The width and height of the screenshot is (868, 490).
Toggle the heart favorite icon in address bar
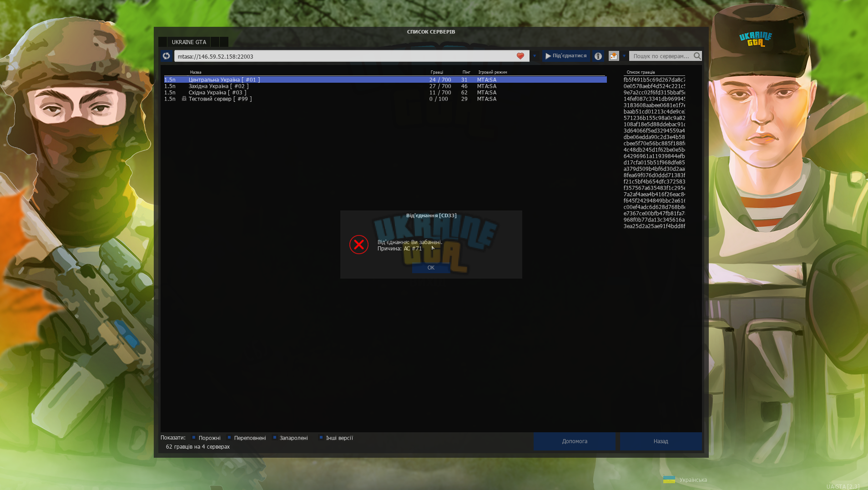[520, 56]
